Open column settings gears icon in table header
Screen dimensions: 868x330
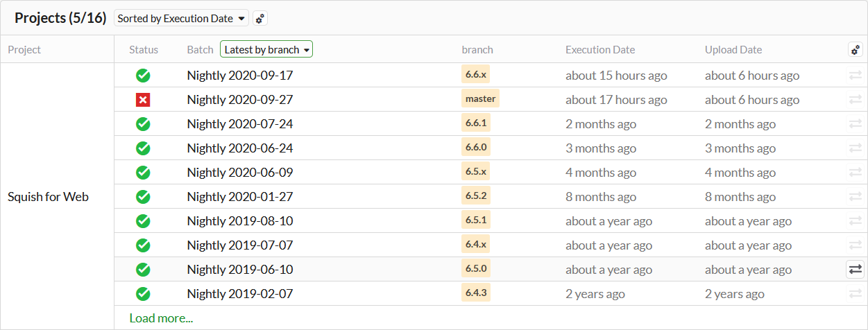[855, 50]
